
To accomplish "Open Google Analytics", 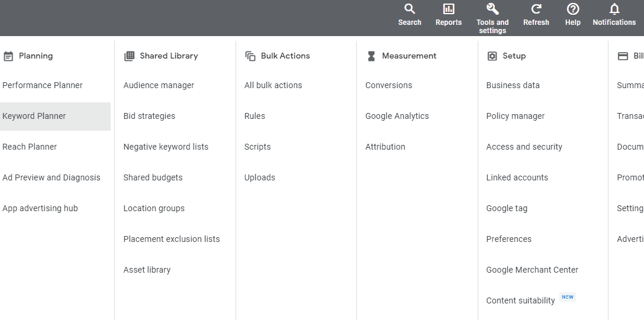I will tap(397, 116).
